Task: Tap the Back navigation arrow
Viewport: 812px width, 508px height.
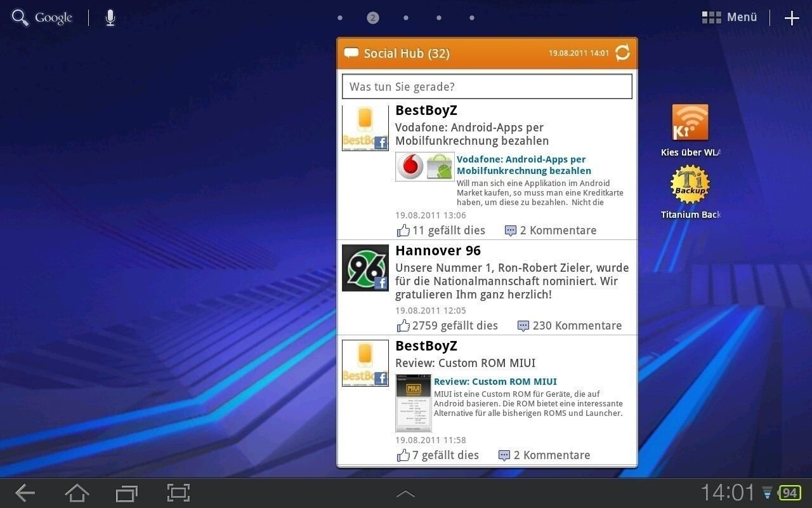Action: [x=25, y=493]
